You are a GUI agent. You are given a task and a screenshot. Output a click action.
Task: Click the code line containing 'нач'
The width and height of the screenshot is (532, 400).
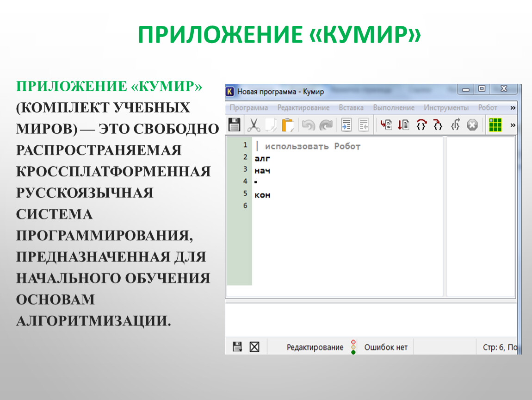(x=262, y=171)
